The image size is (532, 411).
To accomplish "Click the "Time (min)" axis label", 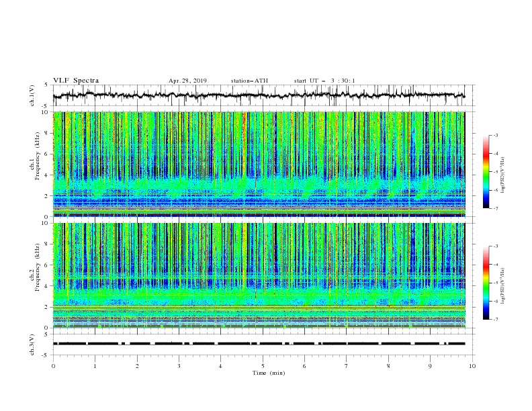I will tap(269, 373).
